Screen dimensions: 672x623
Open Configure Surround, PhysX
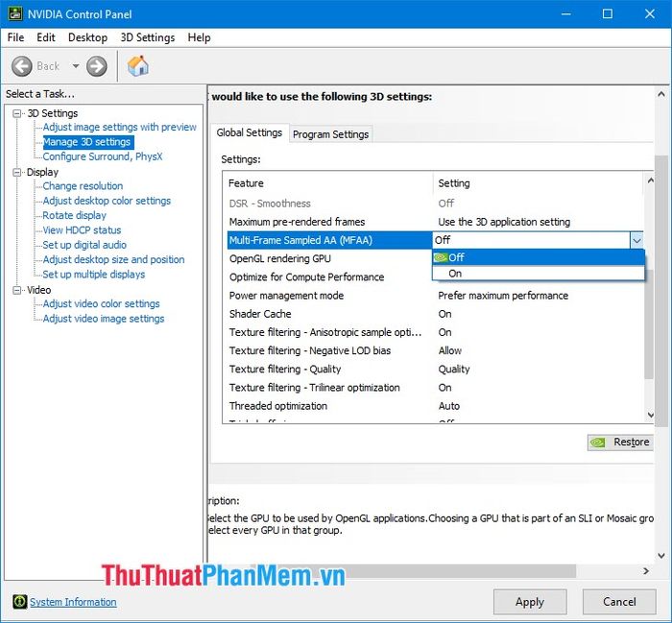coord(103,156)
